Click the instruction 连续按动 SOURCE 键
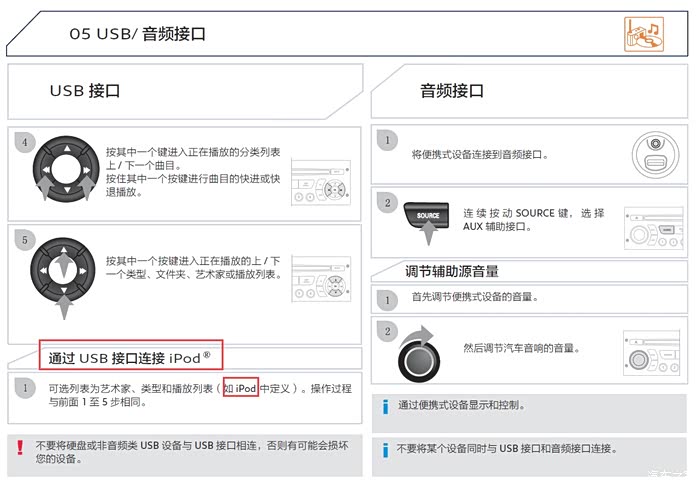Screen dimensions: 700x487 point(517,213)
